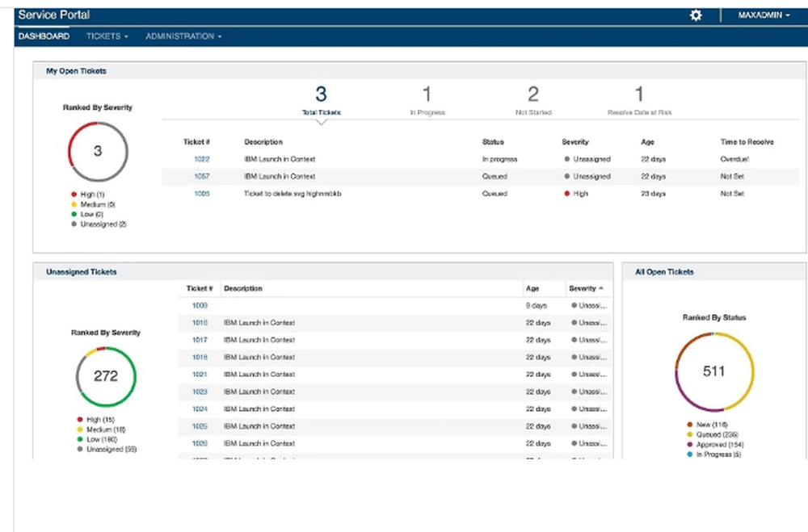Screen dimensions: 808x532
Task: Open the settings gear icon
Action: [696, 15]
